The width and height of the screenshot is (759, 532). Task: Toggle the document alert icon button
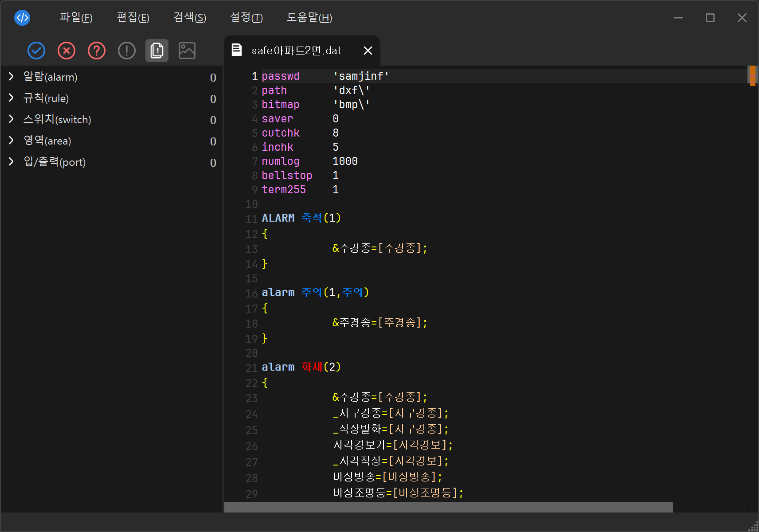tap(157, 51)
